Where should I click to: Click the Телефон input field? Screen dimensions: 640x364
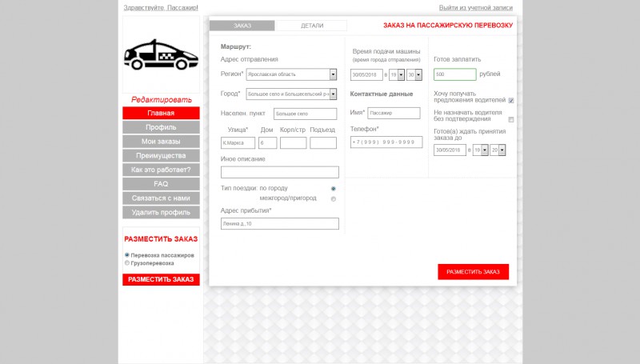(386, 142)
